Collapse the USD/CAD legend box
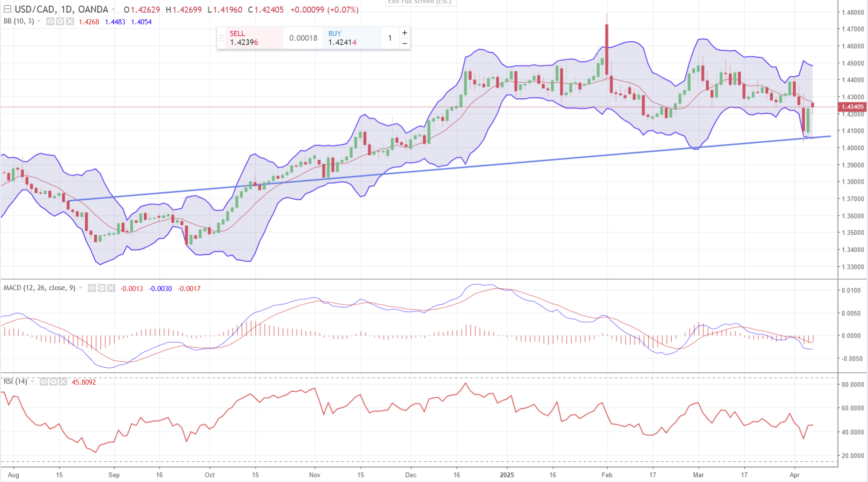This screenshot has height=482, width=868. 7,9
